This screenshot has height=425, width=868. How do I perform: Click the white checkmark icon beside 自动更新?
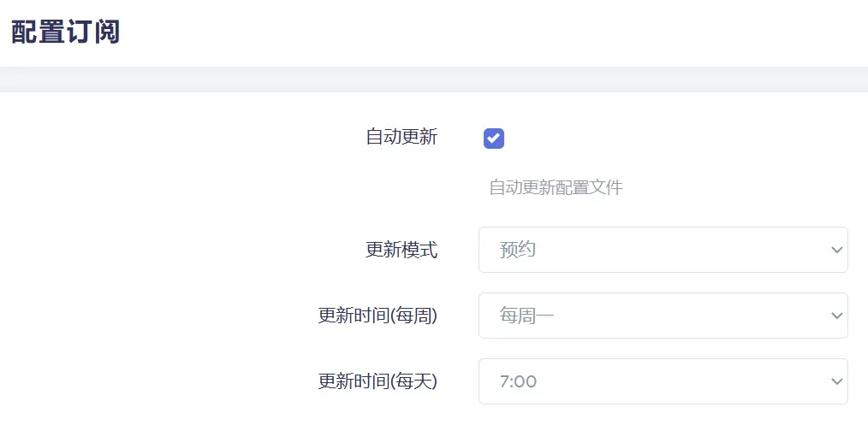(x=494, y=139)
